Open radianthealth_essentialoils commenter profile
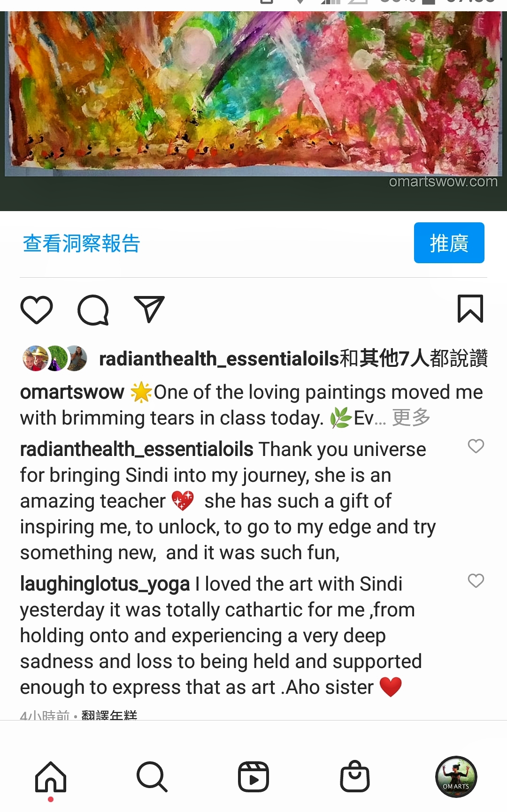 [137, 449]
